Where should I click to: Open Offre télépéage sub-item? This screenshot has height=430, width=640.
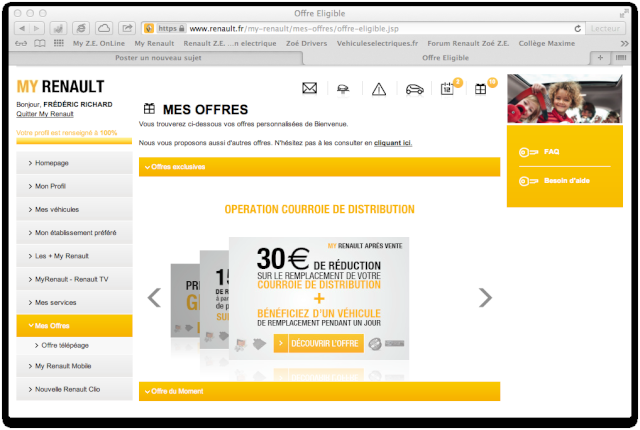(74, 346)
